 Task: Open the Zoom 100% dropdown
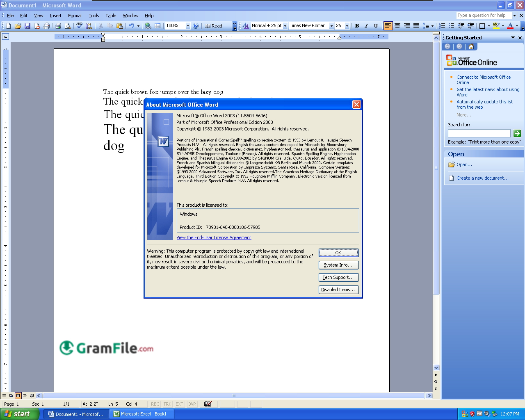pos(188,26)
